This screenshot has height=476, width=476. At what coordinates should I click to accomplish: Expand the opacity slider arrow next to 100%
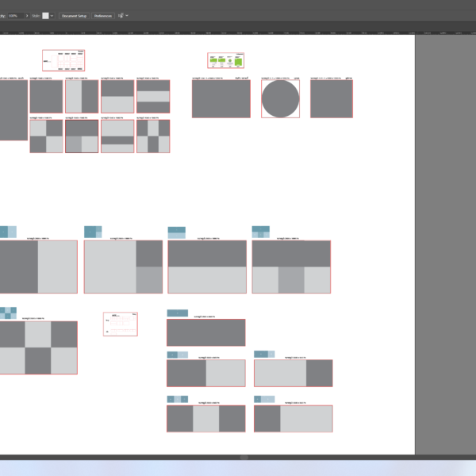(x=27, y=16)
